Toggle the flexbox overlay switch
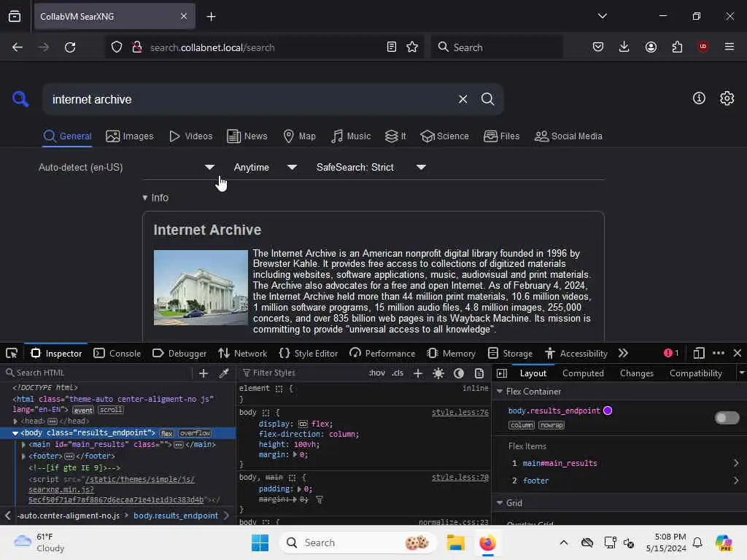The height and width of the screenshot is (560, 747). 727,418
